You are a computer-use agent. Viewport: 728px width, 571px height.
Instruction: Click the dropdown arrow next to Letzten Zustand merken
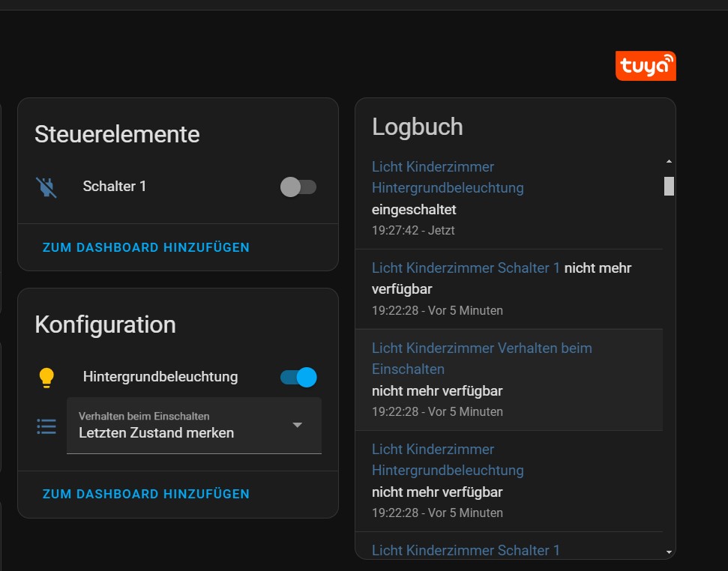pyautogui.click(x=298, y=425)
